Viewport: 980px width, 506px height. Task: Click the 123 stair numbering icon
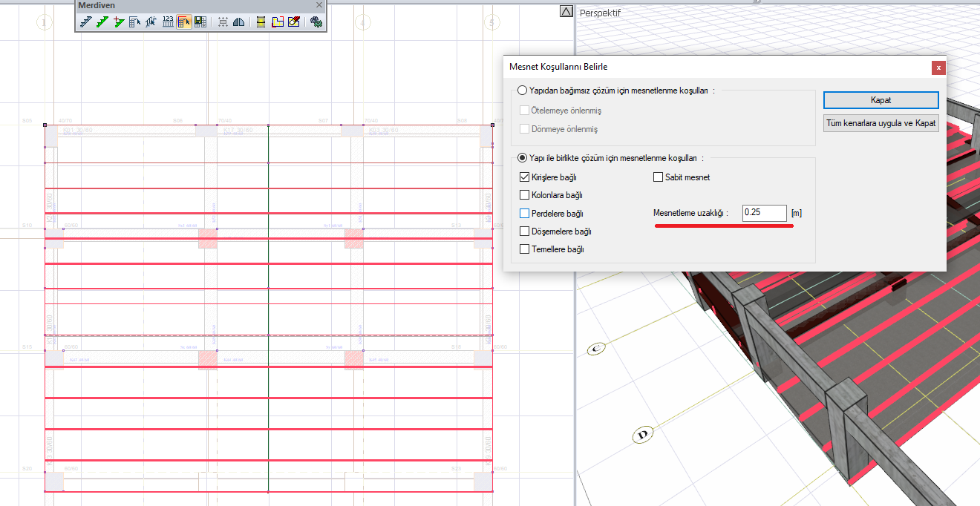point(167,22)
